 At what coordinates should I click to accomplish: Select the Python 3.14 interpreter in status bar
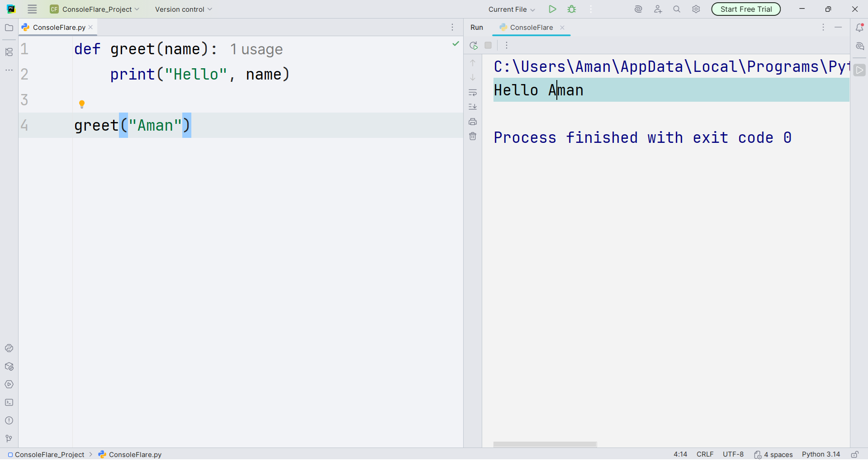tap(821, 454)
